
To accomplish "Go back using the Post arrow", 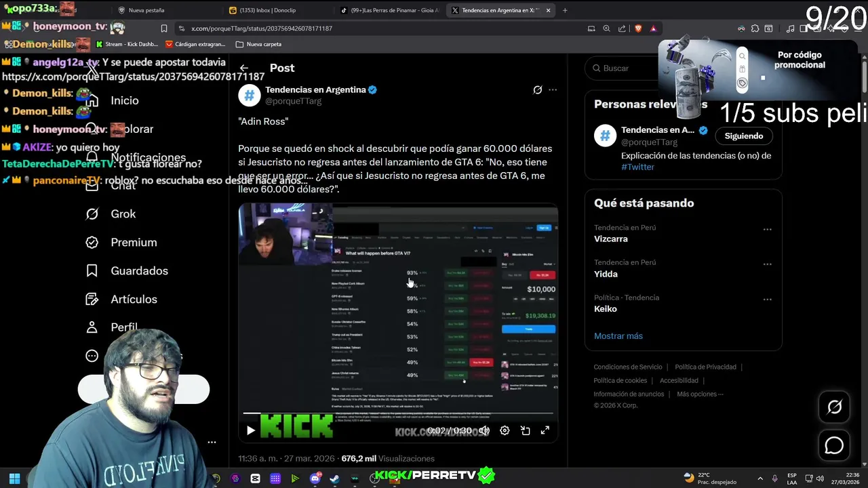I will click(244, 68).
